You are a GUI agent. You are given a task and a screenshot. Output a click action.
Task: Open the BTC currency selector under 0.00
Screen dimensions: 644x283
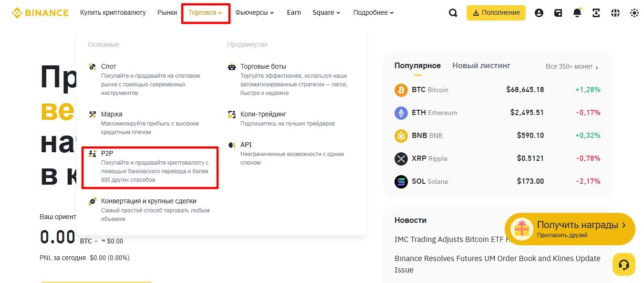coord(89,241)
